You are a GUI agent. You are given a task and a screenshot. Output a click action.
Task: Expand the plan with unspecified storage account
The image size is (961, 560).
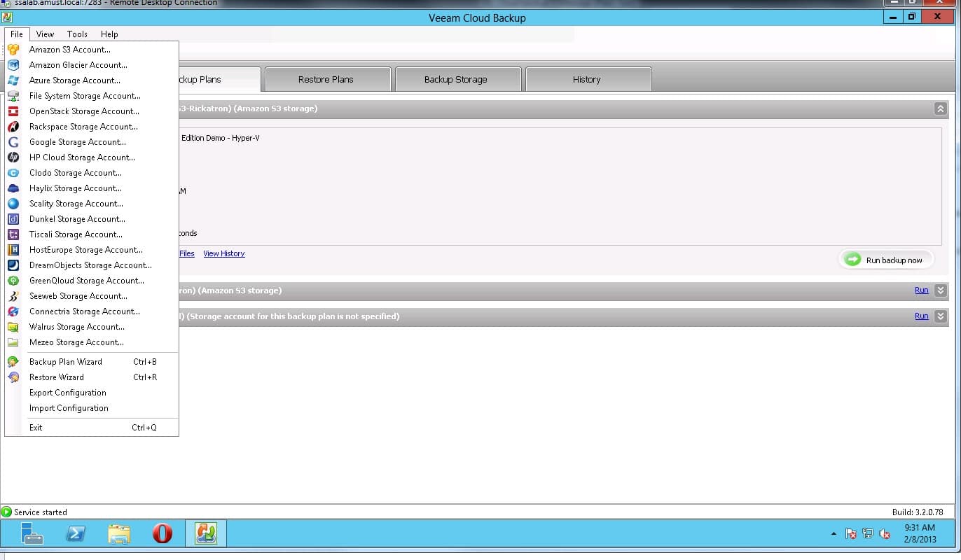(x=941, y=316)
